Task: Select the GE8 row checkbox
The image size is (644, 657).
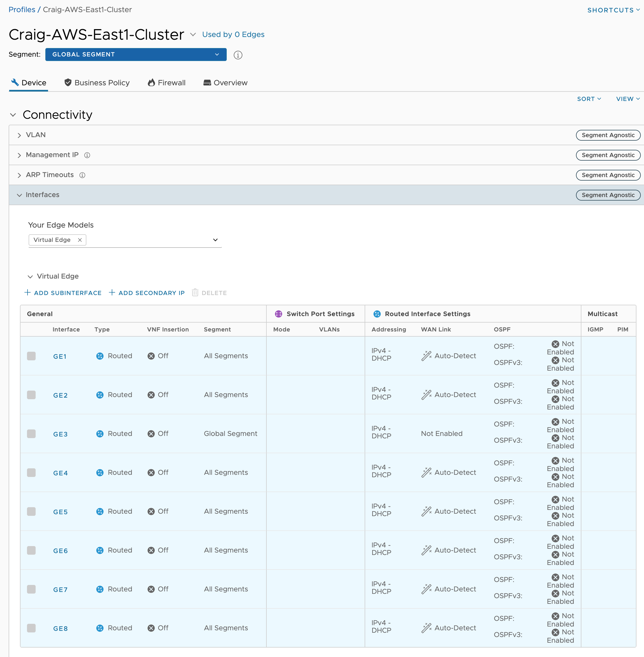Action: point(31,628)
